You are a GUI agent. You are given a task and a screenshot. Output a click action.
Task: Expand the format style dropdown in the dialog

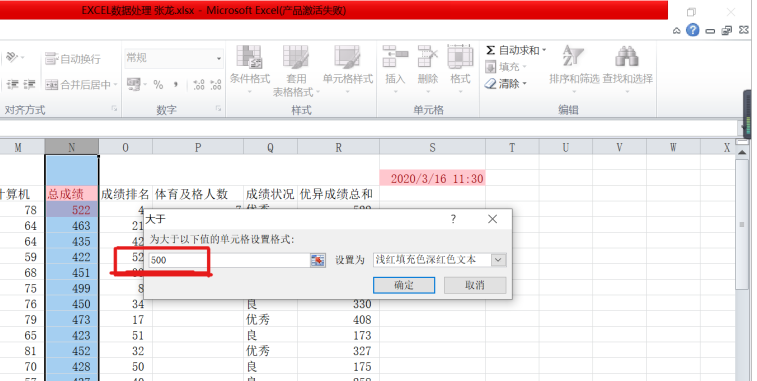pos(498,260)
